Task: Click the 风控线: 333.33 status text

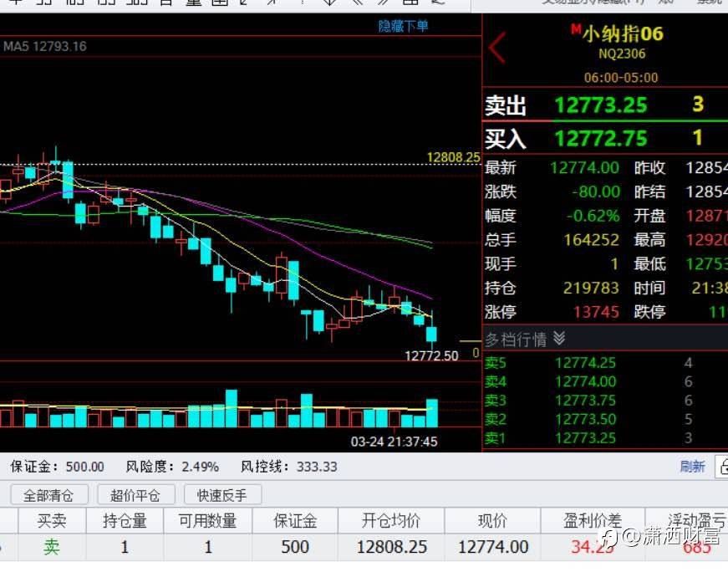Action: click(289, 467)
